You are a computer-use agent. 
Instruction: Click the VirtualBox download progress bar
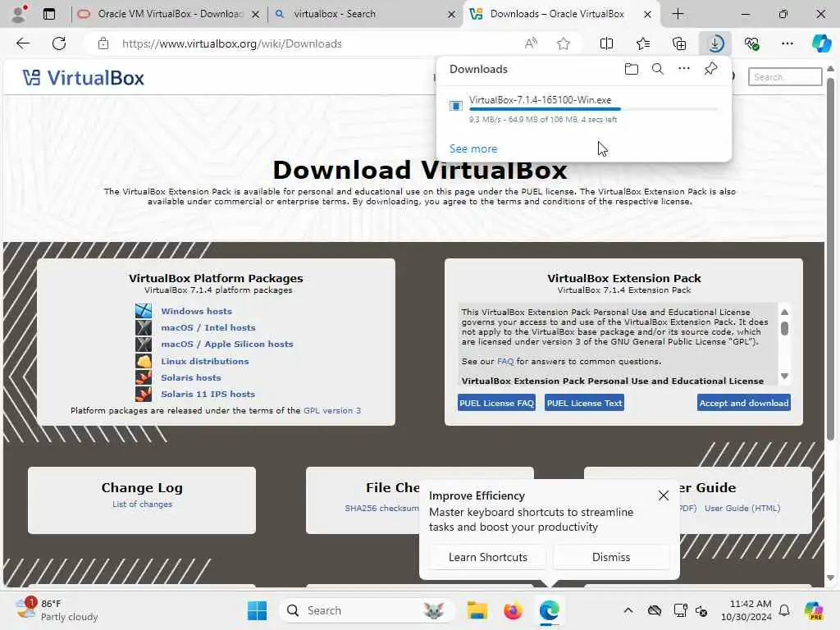593,109
